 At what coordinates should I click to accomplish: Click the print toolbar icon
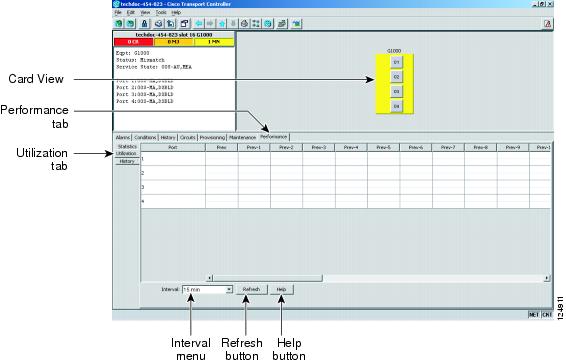click(x=158, y=24)
